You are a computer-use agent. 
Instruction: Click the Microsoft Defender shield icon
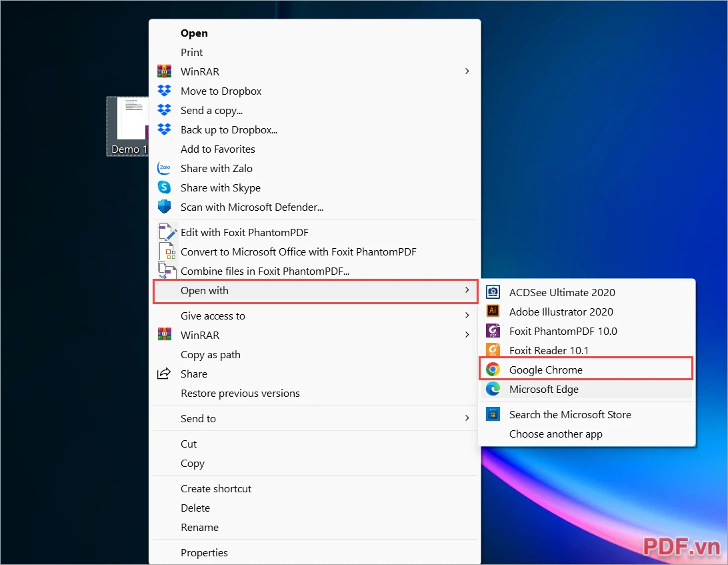click(165, 206)
